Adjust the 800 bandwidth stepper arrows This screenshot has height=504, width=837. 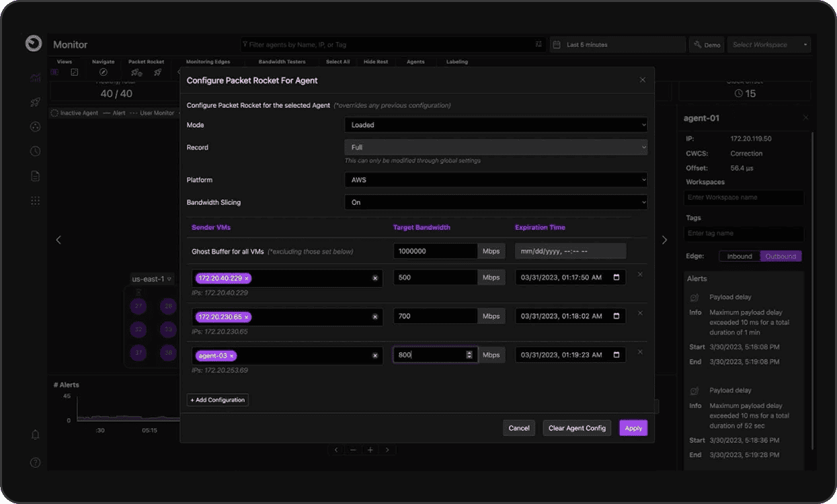point(469,355)
